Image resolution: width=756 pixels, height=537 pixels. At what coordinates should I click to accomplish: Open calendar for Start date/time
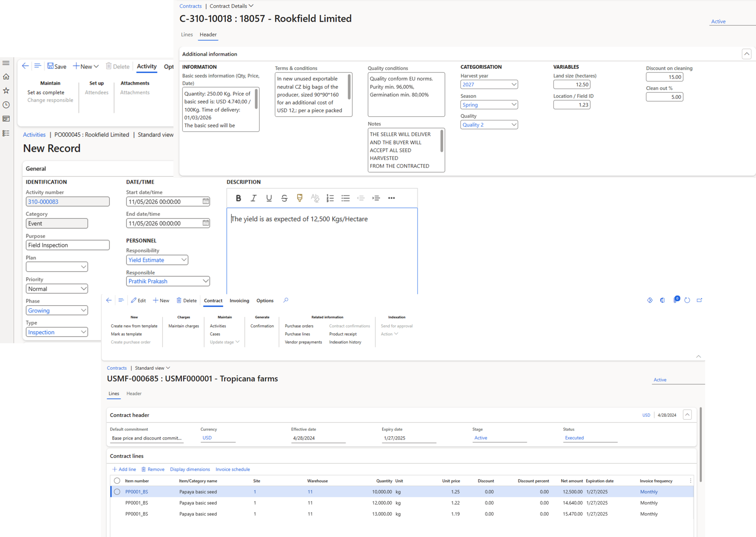tap(206, 201)
